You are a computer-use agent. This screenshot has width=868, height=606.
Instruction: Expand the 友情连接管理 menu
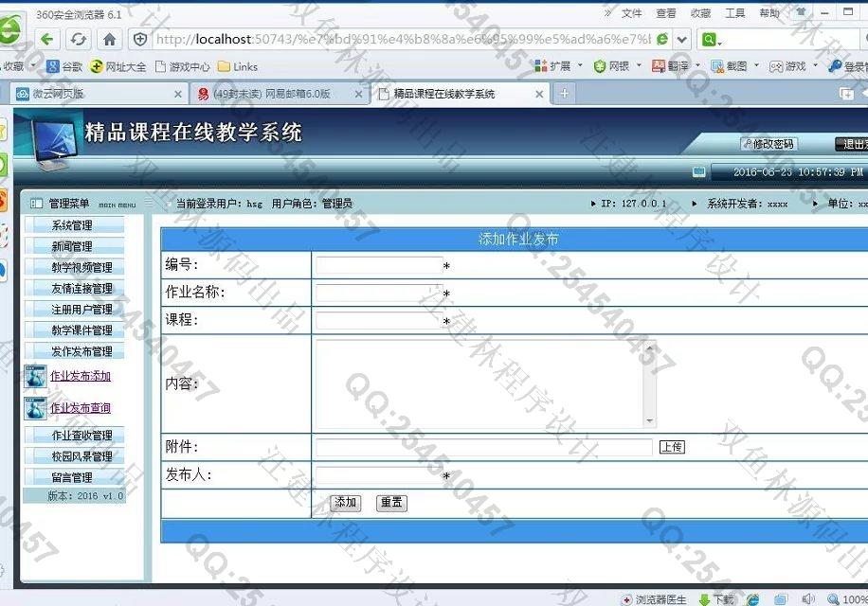point(74,288)
